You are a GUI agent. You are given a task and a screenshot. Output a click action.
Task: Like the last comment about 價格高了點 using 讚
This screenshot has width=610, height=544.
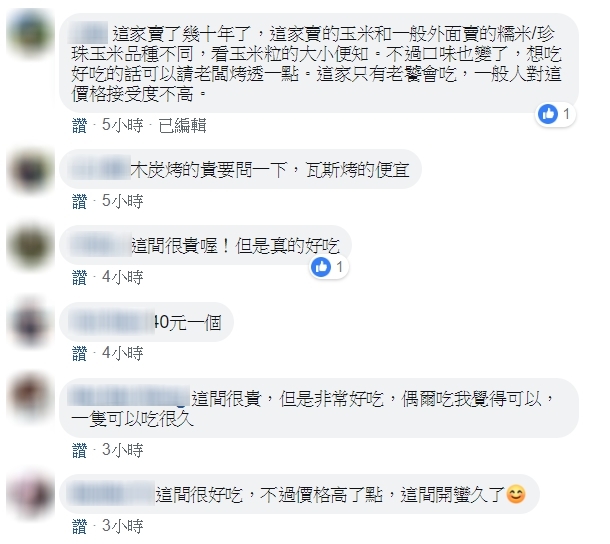coord(79,526)
